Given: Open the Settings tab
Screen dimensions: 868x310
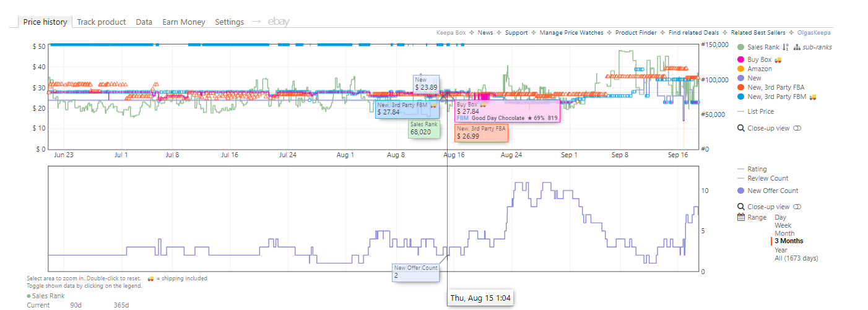Looking at the screenshot, I should pos(230,22).
